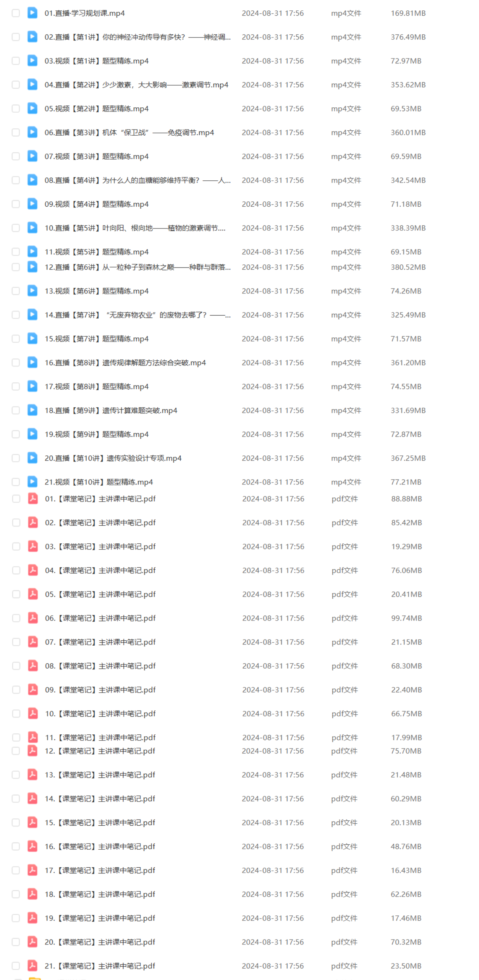Click the video icon for 01.直播·学习规划课.mp4

[32, 13]
